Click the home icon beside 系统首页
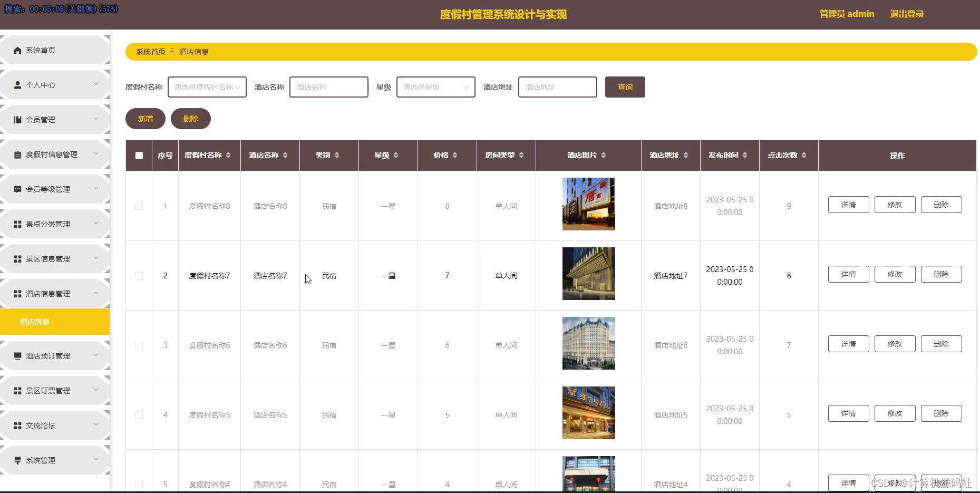980x493 pixels. 17,50
